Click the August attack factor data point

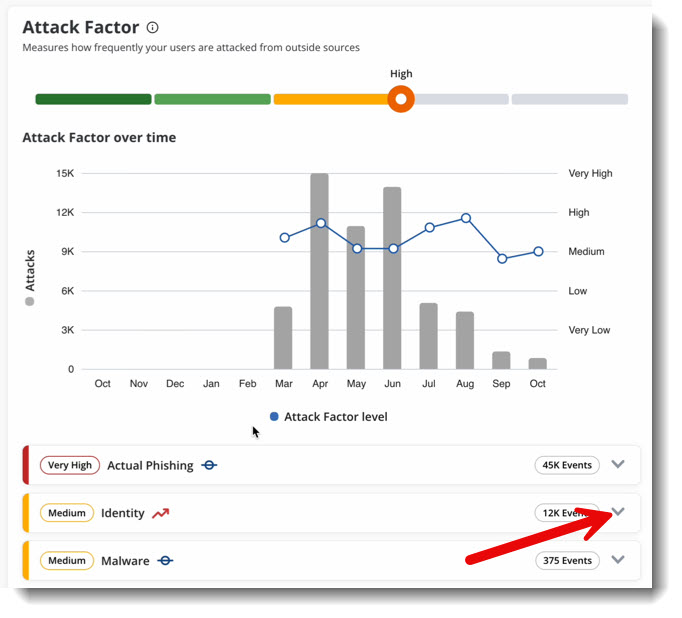[465, 218]
